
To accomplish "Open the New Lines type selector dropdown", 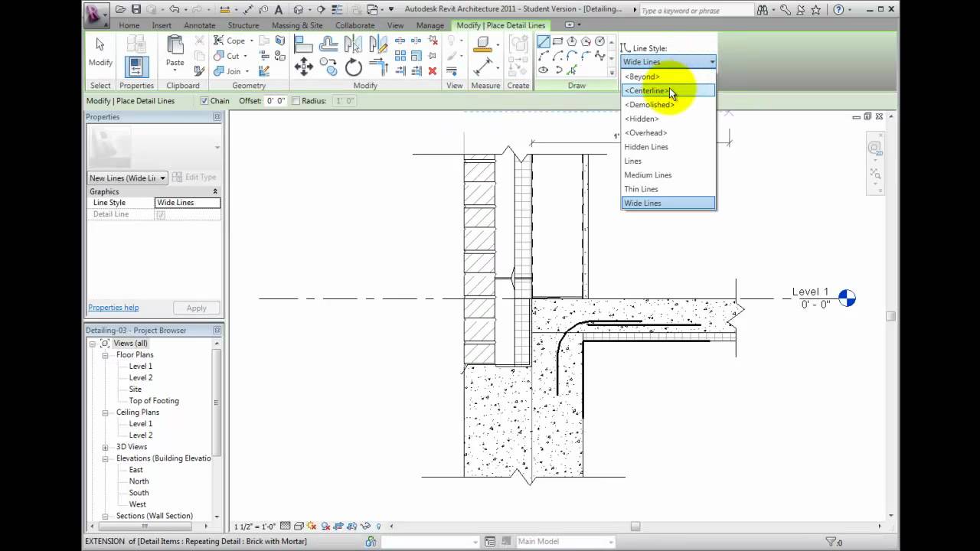I will pyautogui.click(x=162, y=178).
